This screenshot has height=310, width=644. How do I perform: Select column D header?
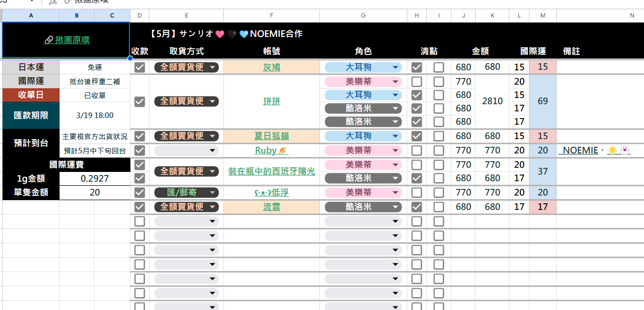140,15
